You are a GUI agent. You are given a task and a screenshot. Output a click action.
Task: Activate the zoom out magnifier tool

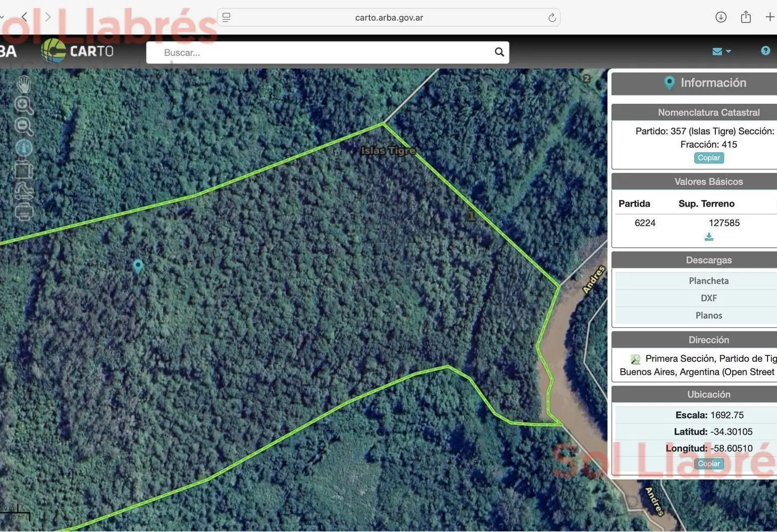[23, 126]
